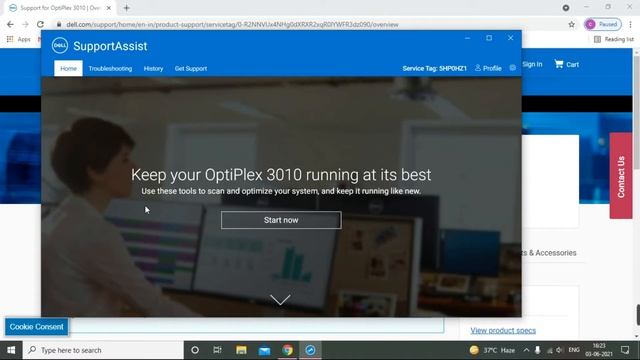Expand the down chevron below Start now
This screenshot has height=360, width=640.
pyautogui.click(x=280, y=300)
